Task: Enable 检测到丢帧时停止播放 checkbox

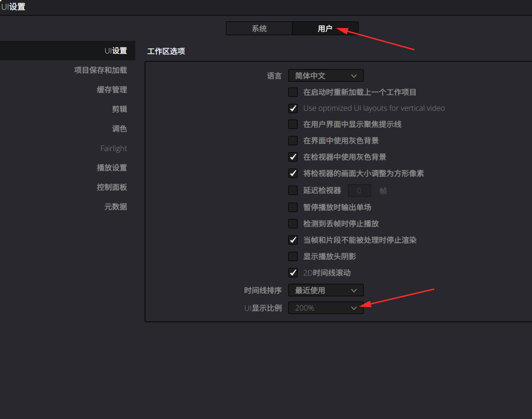Action: [x=293, y=224]
